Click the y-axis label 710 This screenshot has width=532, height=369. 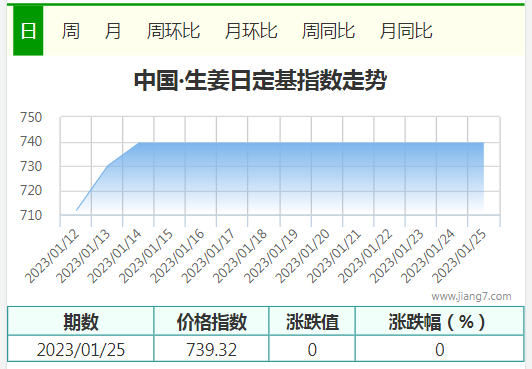pos(31,215)
